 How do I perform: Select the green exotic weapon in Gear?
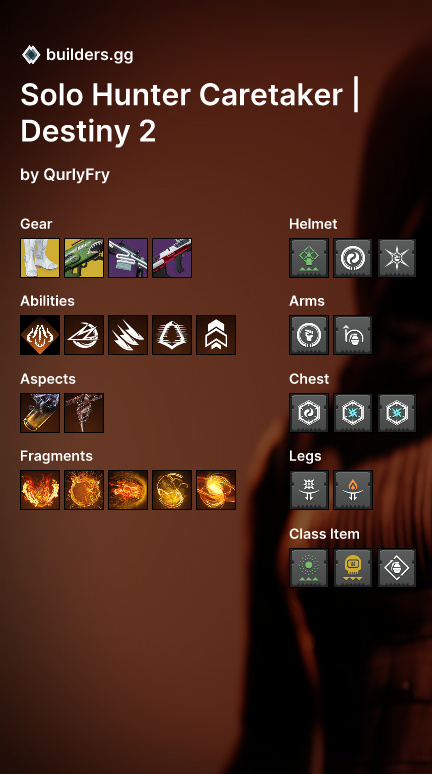(84, 258)
